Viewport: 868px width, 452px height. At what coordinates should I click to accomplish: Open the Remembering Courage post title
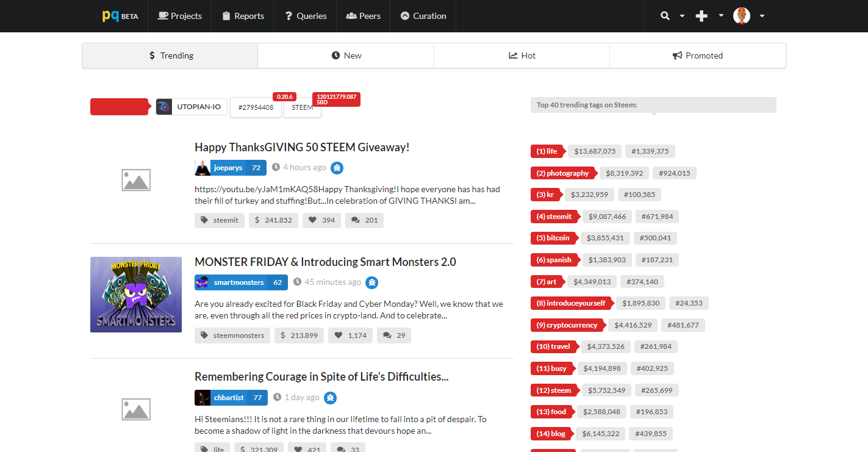coord(321,376)
